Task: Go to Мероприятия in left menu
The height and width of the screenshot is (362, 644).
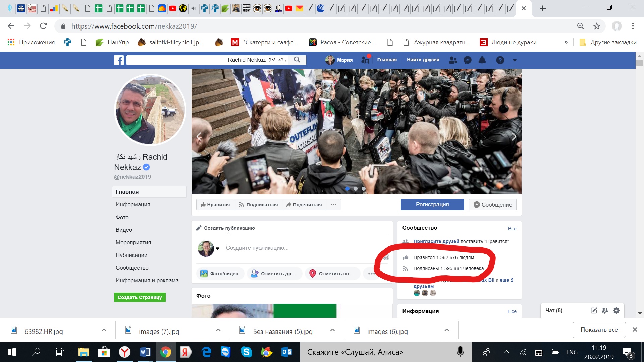Action: click(133, 242)
